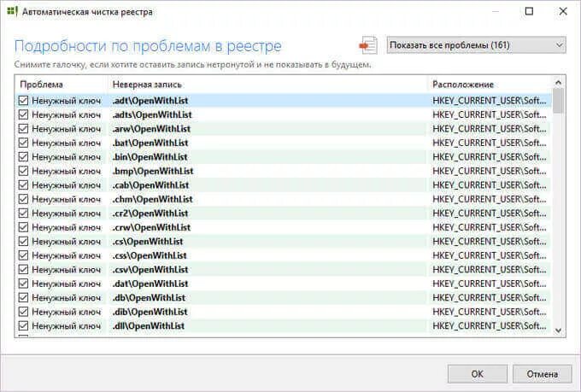Uncheck the .db\OpenWithList checkbox
Viewport: 581px width, 392px height.
click(x=23, y=297)
